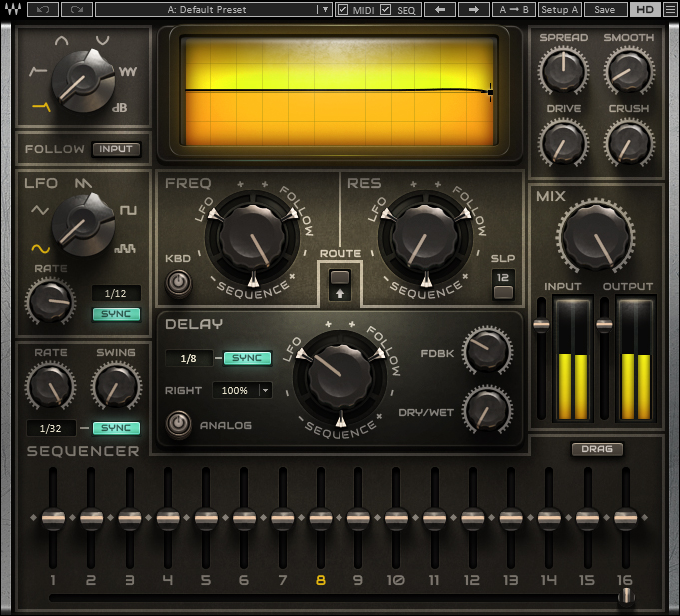Load the next preset with right arrow
680x616 pixels.
[x=474, y=9]
